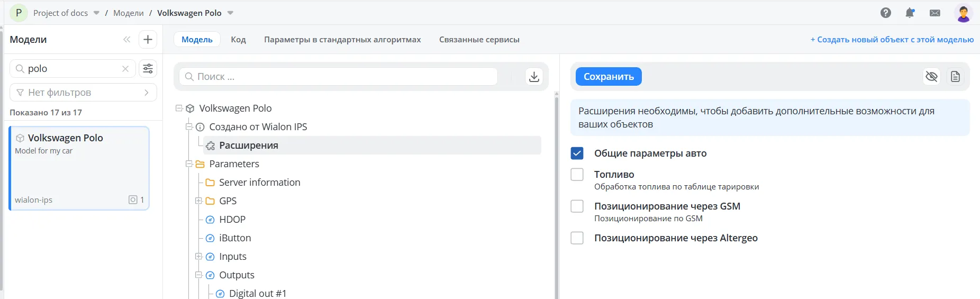Select the Server information tree item
The height and width of the screenshot is (299, 980).
pos(259,183)
